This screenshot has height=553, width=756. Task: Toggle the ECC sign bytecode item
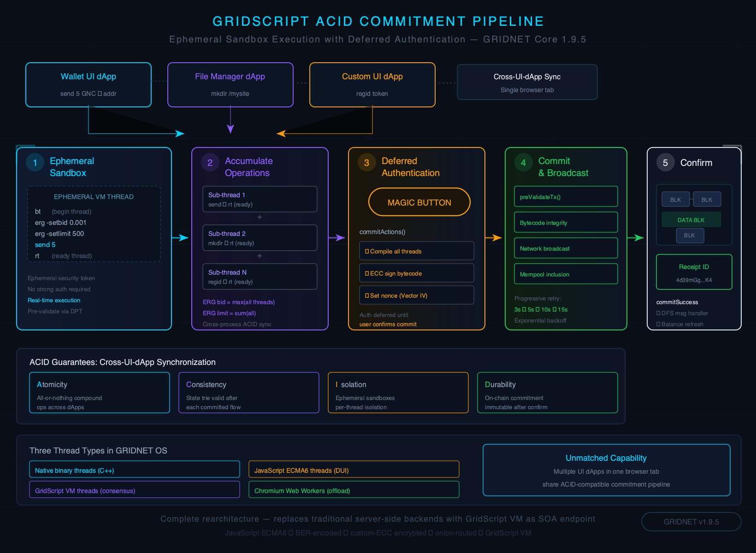pos(416,273)
